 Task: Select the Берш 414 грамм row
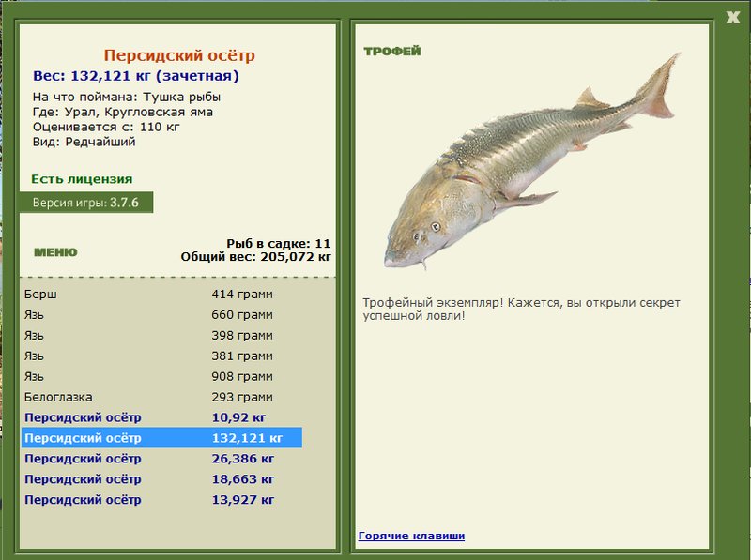(x=161, y=294)
